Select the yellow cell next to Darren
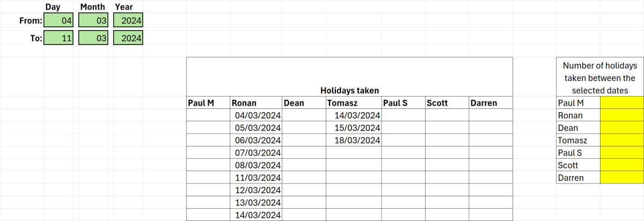This screenshot has width=644, height=221. tap(621, 178)
